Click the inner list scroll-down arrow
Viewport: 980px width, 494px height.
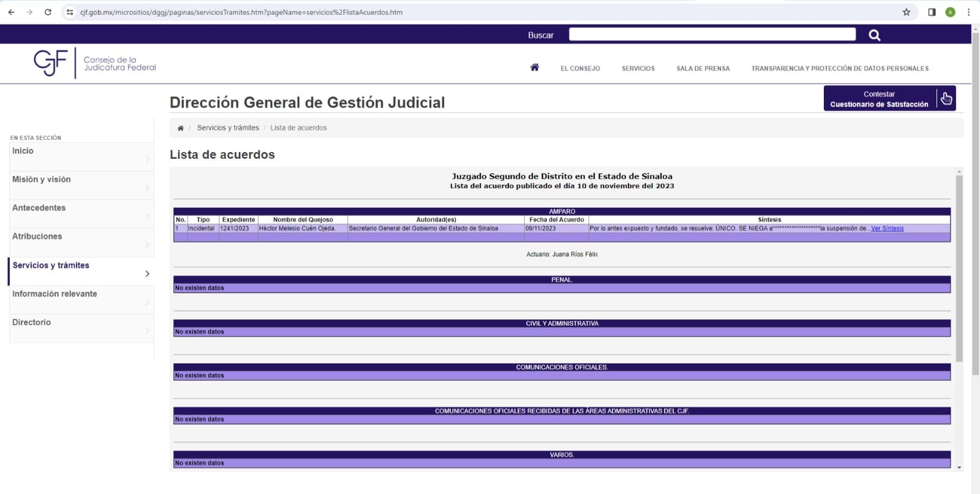(959, 468)
